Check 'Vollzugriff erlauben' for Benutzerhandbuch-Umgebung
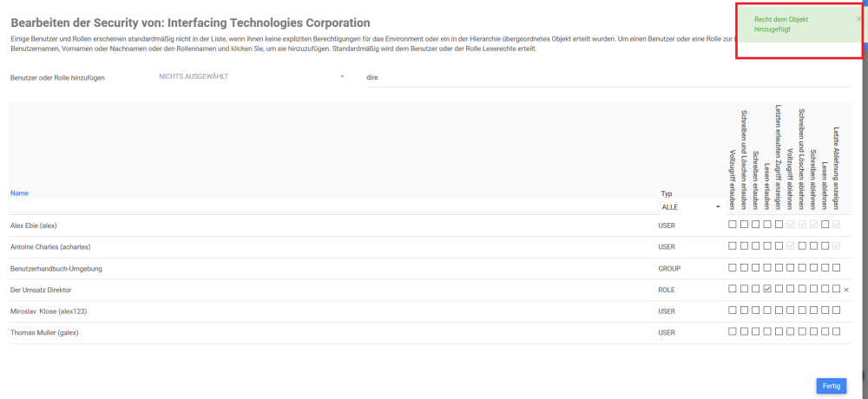 pos(733,267)
